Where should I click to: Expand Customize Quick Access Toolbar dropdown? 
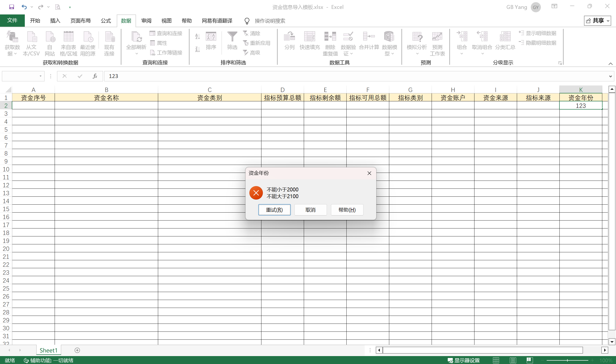[x=70, y=7]
